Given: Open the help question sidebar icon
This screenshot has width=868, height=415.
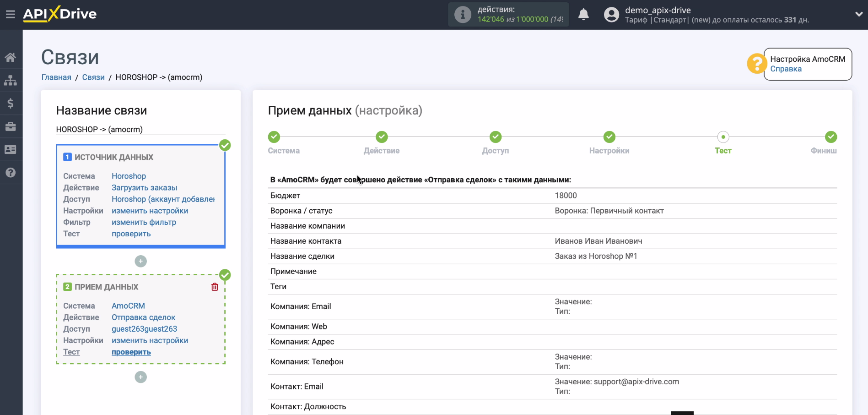Looking at the screenshot, I should tap(11, 173).
